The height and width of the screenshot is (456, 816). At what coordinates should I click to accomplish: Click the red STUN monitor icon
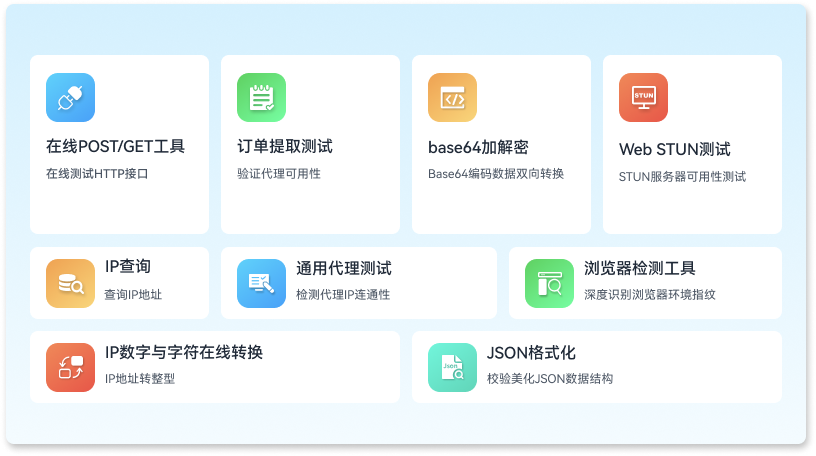(643, 98)
